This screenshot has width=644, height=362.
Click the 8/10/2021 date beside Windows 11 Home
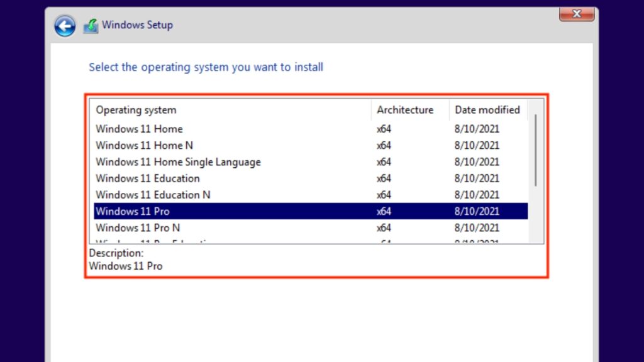(x=477, y=129)
